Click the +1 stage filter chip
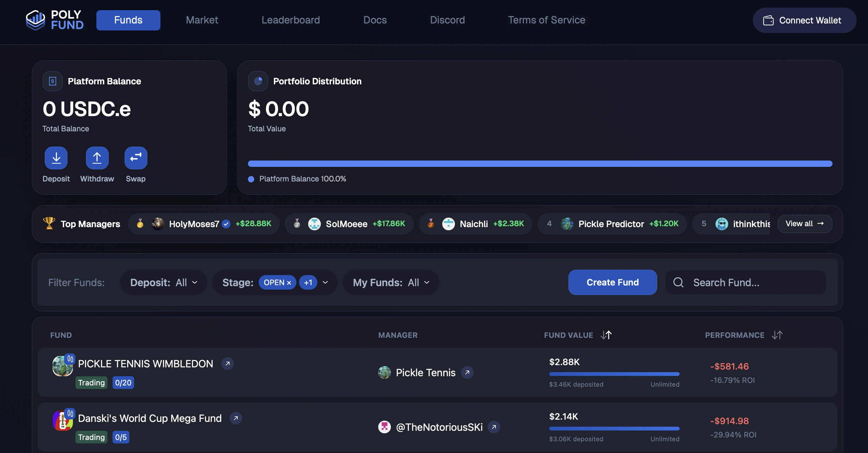This screenshot has width=868, height=453. (308, 282)
